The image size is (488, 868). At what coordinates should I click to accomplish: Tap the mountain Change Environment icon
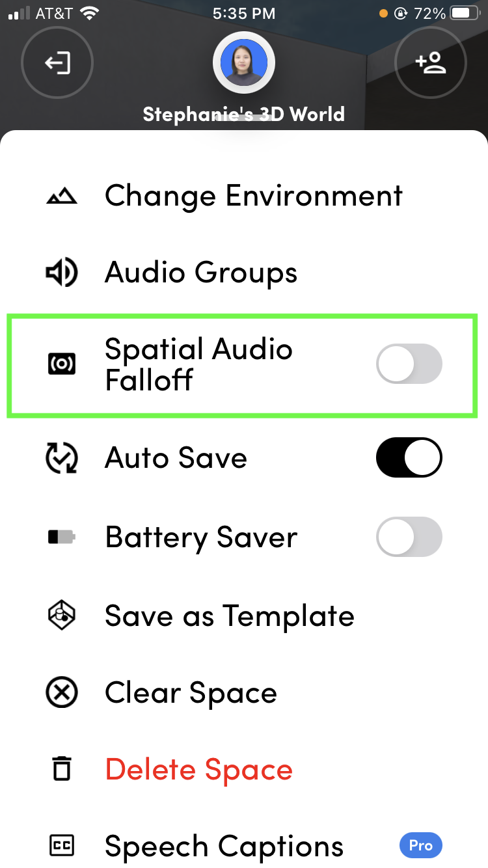(x=62, y=197)
